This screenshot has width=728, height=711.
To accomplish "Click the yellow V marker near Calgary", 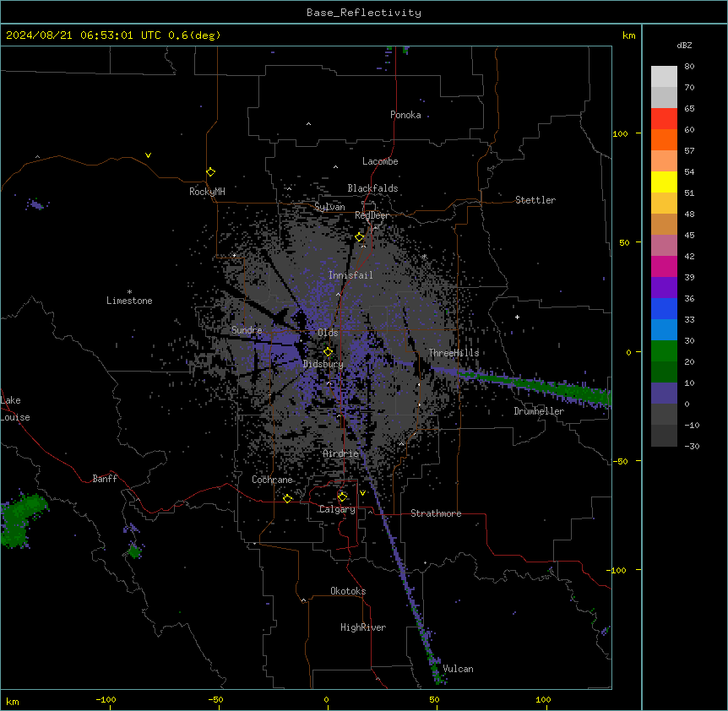I will tap(362, 493).
